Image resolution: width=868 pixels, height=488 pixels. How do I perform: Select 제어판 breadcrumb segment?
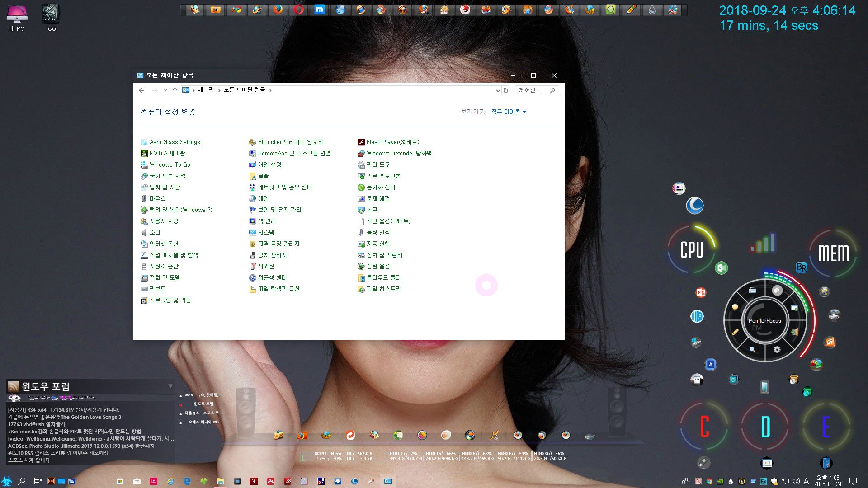click(206, 90)
